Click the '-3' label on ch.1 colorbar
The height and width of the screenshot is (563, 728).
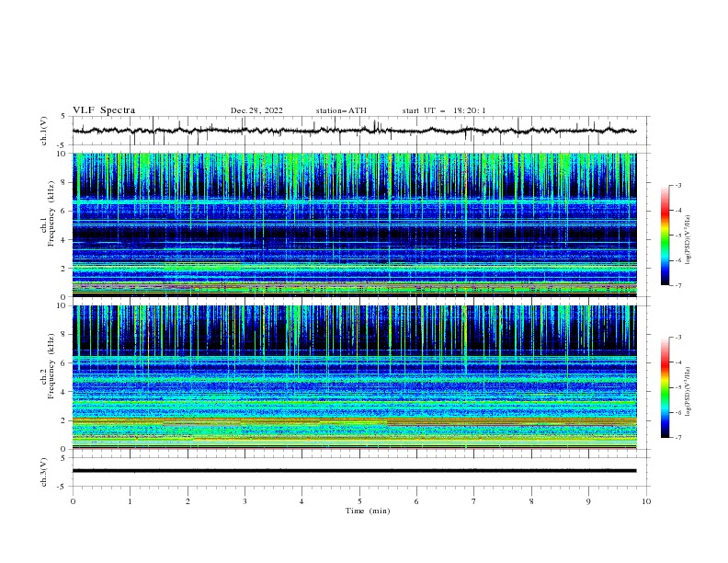click(x=677, y=185)
